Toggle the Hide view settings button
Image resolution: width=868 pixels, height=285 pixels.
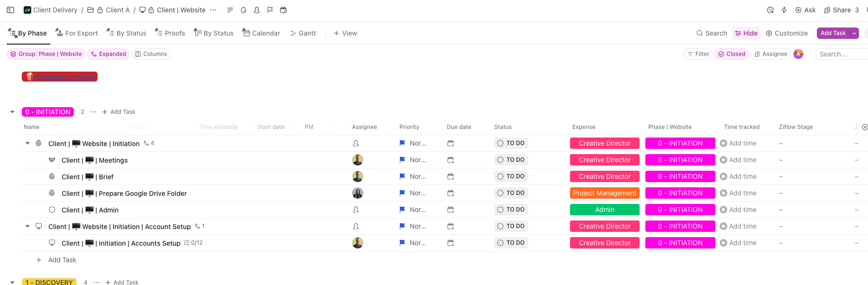click(x=746, y=33)
